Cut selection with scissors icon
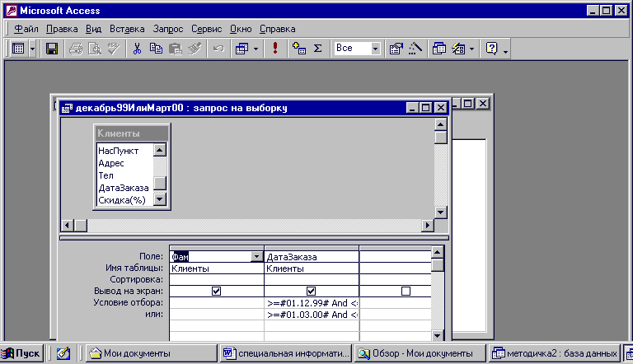This screenshot has width=633, height=364. coord(138,49)
